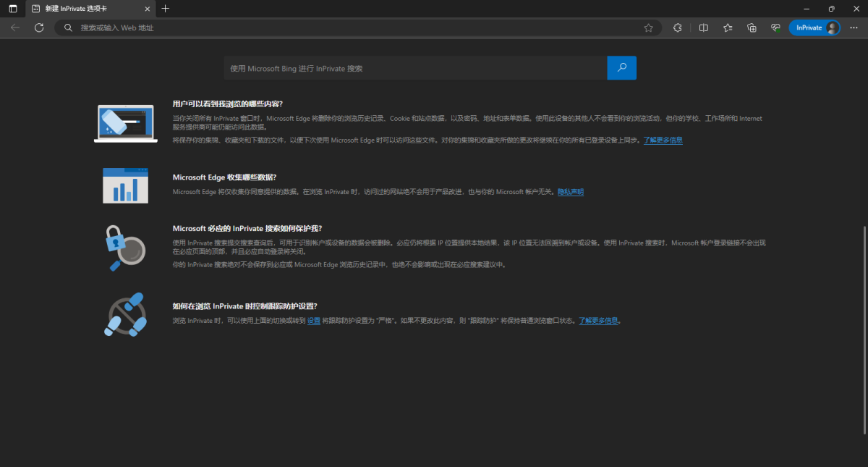Click the 隐私声明 link
Viewport: 868px width, 467px height.
[570, 192]
